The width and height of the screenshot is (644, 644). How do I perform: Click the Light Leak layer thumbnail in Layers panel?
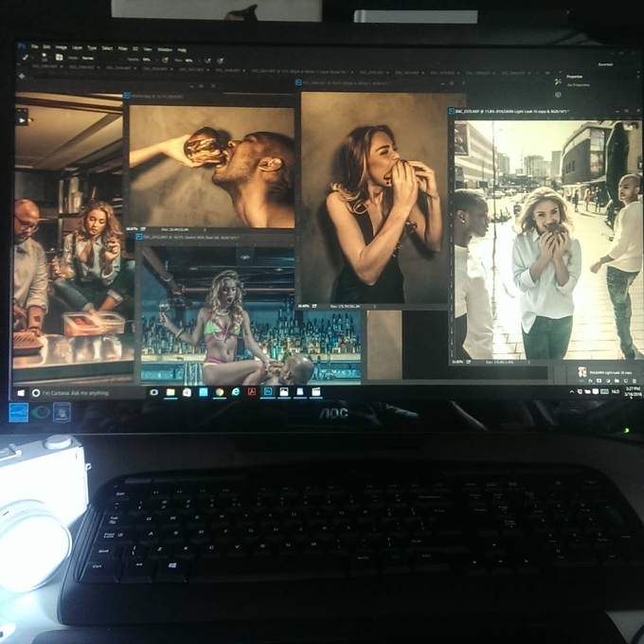coord(582,372)
